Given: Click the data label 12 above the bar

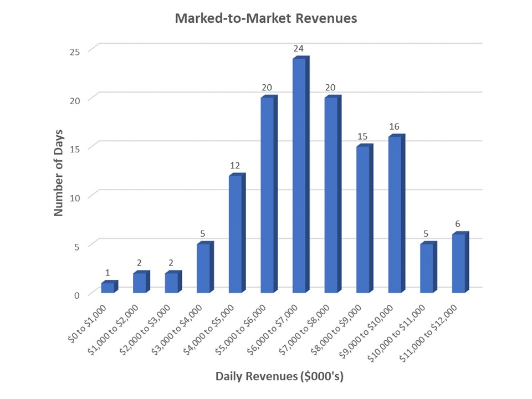Looking at the screenshot, I should [x=235, y=166].
